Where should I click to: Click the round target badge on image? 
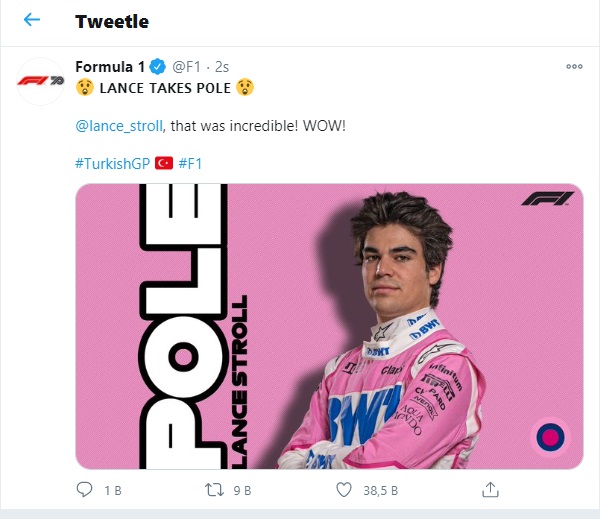click(x=548, y=436)
